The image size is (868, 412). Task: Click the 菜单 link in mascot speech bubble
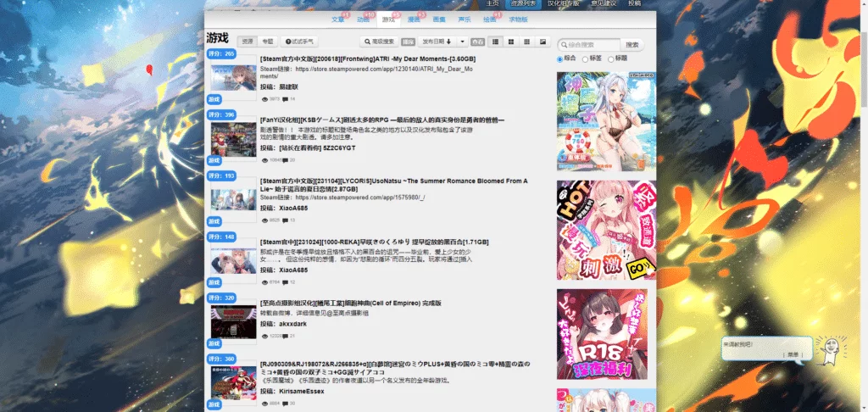tap(793, 354)
